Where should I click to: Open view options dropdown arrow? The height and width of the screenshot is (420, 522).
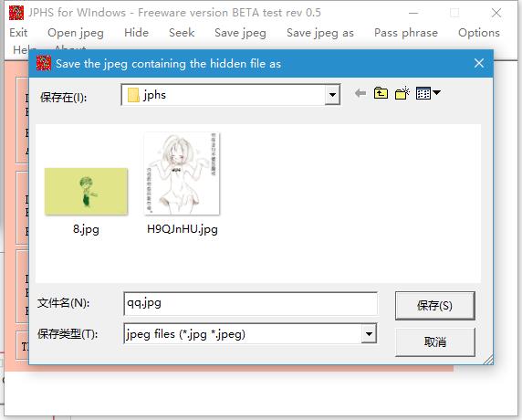tap(436, 92)
